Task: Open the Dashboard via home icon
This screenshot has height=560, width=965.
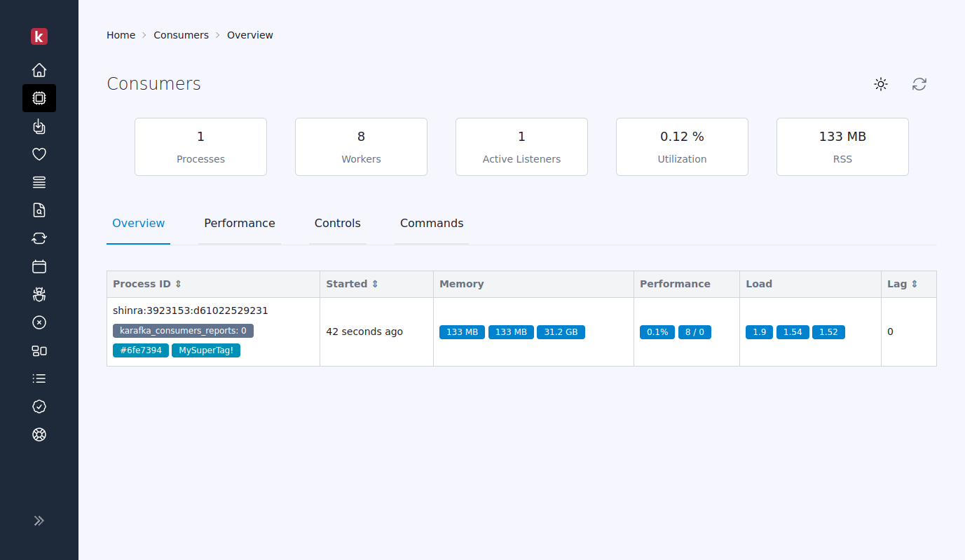Action: point(39,70)
